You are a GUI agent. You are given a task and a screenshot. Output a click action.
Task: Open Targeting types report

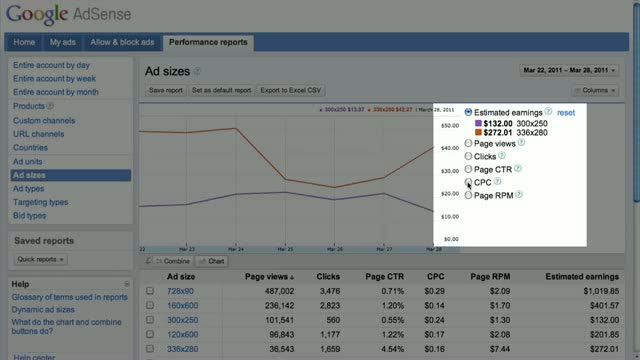click(x=41, y=202)
